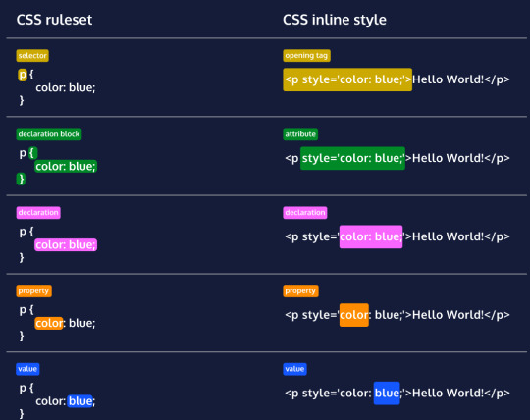Click the highlighted 'p' selector in the ruleset
Image resolution: width=530 pixels, height=420 pixels.
(23, 75)
